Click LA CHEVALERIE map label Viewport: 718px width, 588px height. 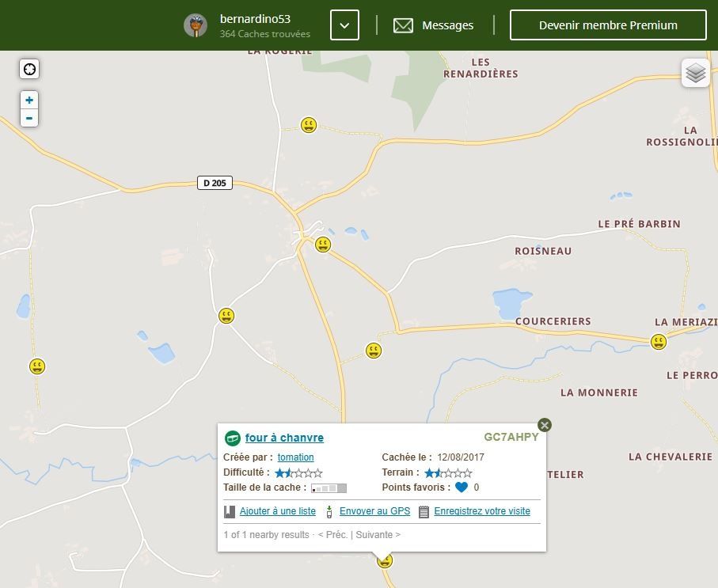pyautogui.click(x=671, y=457)
